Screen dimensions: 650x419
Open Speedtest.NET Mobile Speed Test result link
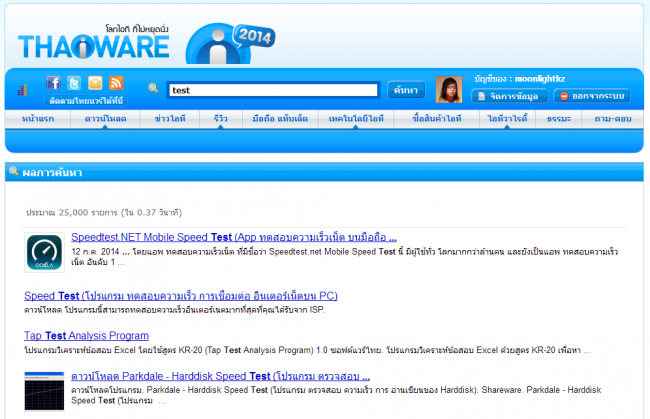[234, 237]
